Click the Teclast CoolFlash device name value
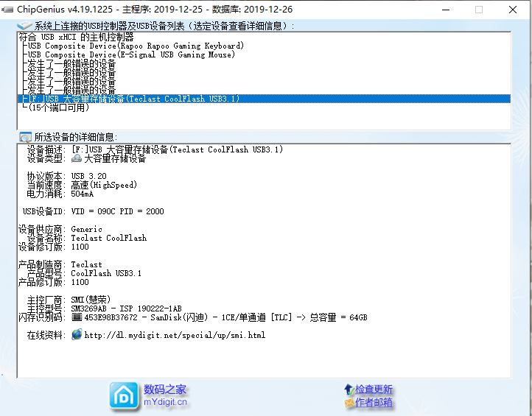This screenshot has height=416, width=532. point(109,238)
